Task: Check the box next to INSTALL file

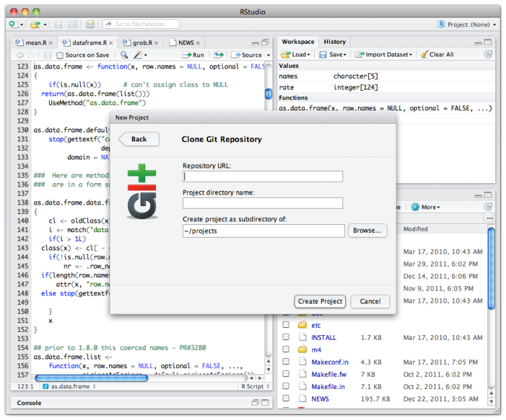Action: (x=286, y=337)
